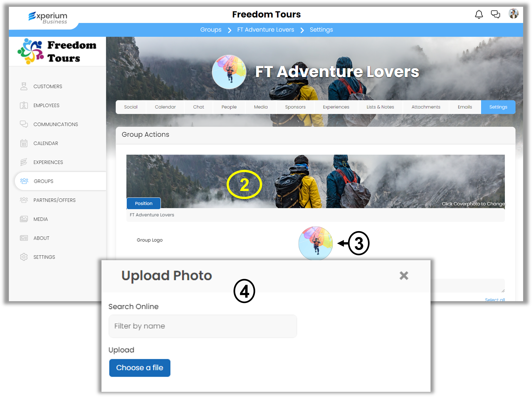Switch to the Chat tab

click(198, 107)
